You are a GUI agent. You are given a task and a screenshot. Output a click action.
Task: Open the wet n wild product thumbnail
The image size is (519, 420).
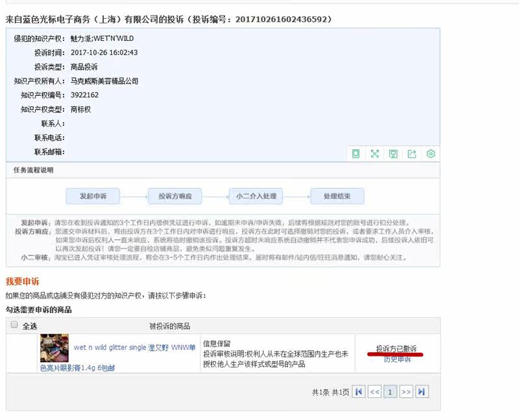54,348
